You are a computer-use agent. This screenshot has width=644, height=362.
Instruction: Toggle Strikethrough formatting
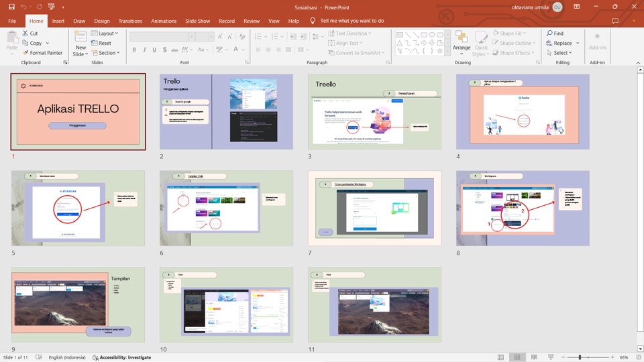click(x=174, y=50)
